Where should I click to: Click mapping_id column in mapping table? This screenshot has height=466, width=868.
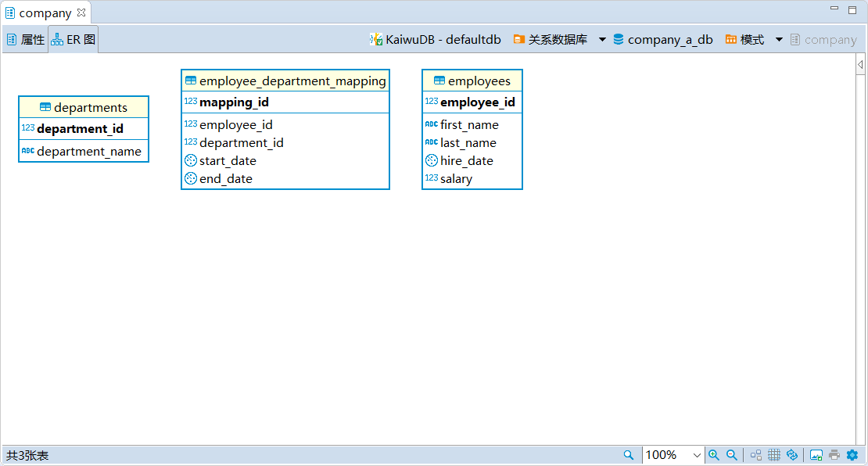(234, 102)
